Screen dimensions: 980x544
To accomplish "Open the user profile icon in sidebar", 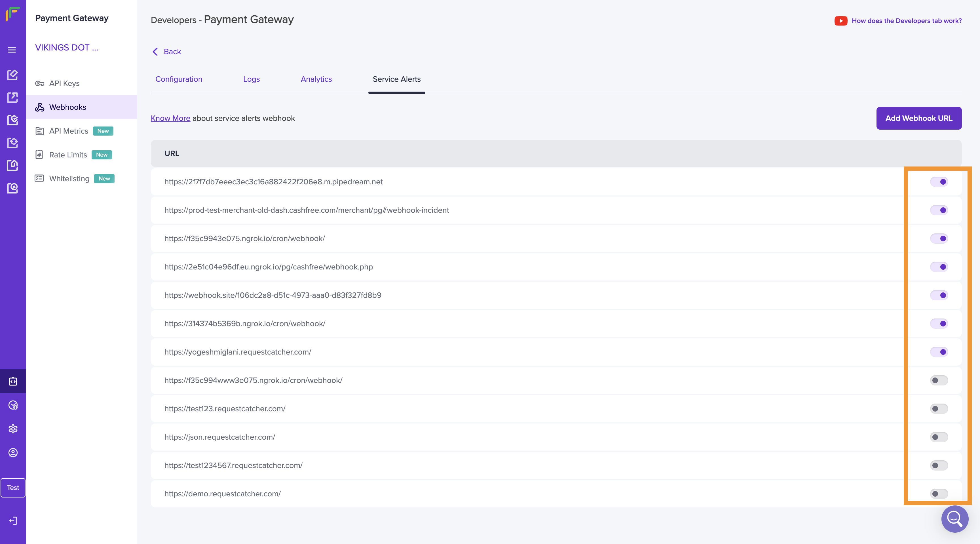I will (x=13, y=453).
